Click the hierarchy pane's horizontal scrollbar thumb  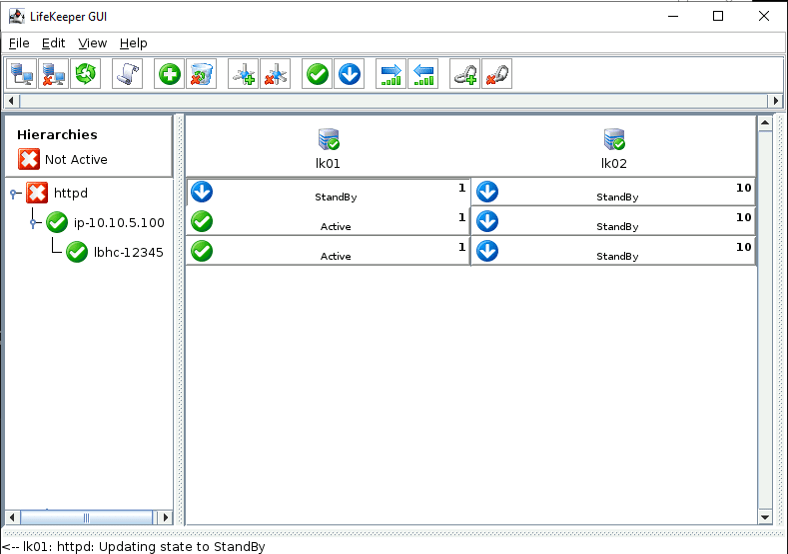click(x=86, y=517)
